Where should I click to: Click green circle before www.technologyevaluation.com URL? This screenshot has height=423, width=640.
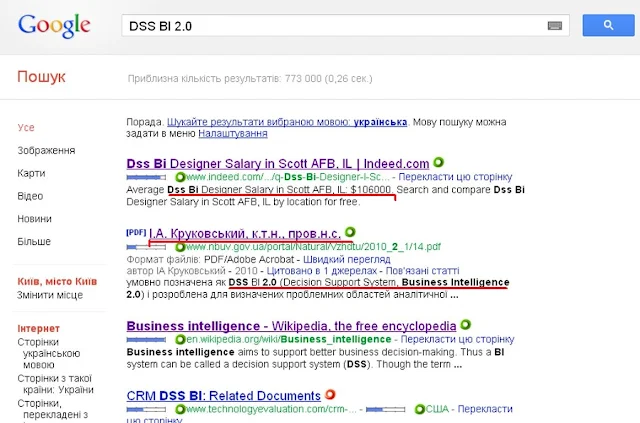coord(180,409)
